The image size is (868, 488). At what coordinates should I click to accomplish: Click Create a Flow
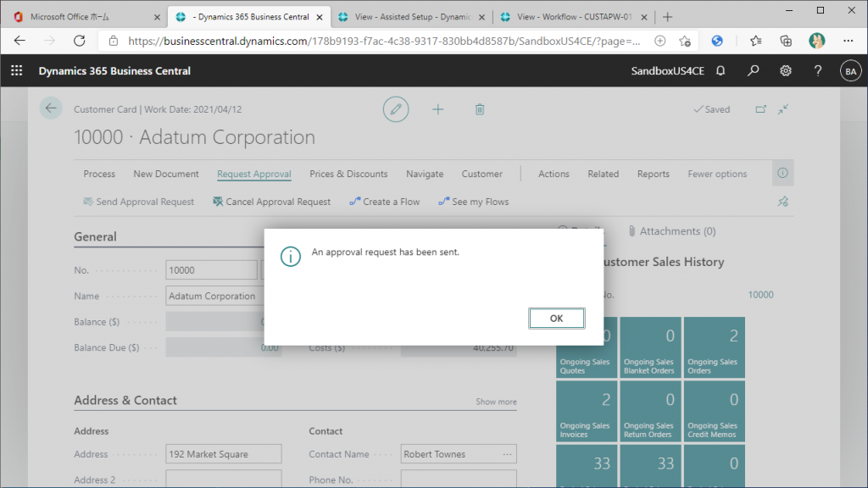(384, 202)
